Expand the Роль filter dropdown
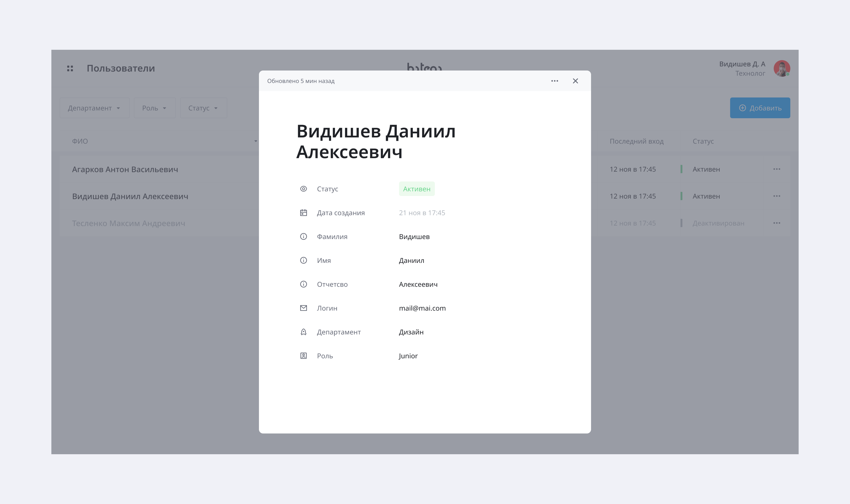The image size is (850, 504). [154, 108]
